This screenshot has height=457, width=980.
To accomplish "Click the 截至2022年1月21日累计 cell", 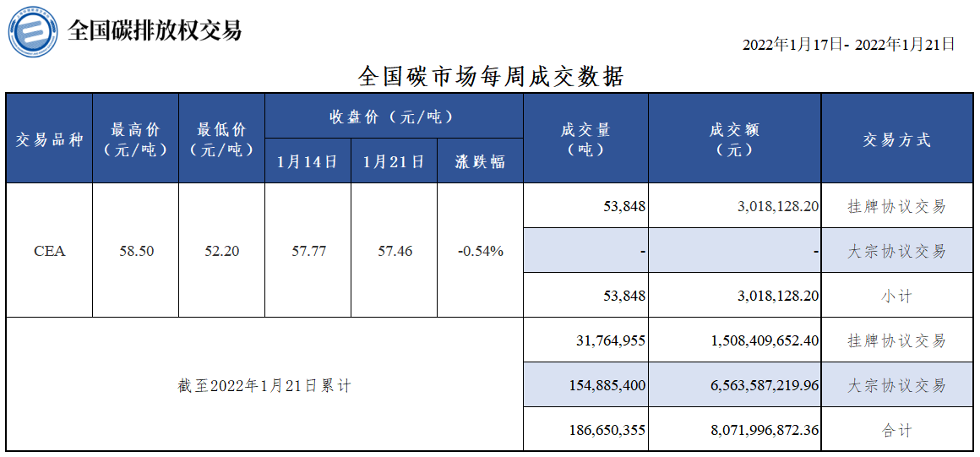I will [264, 385].
